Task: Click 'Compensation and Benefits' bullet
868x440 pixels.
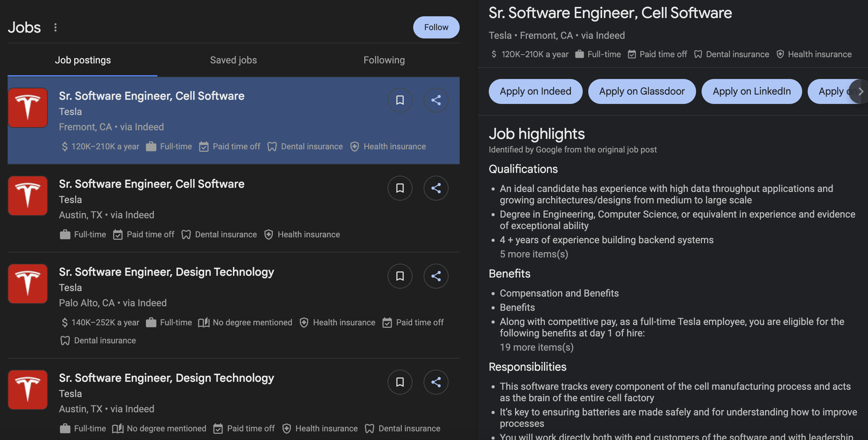Action: point(559,293)
